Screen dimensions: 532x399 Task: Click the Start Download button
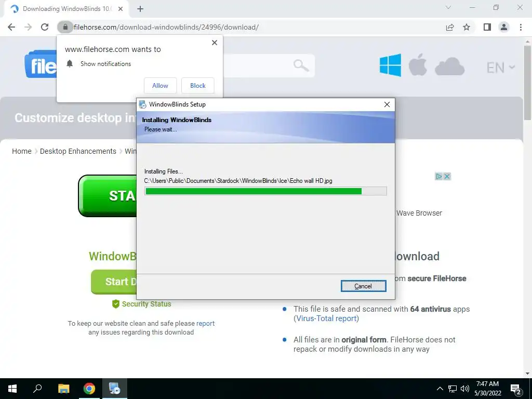pos(114,282)
